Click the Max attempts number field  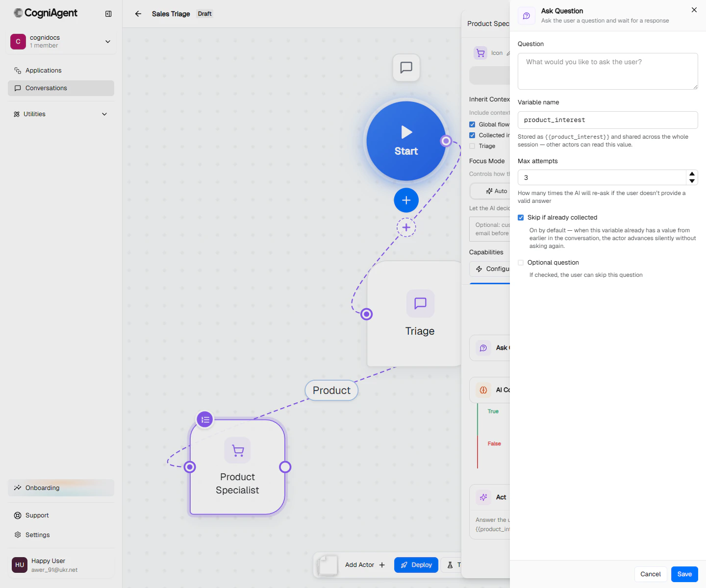point(602,177)
